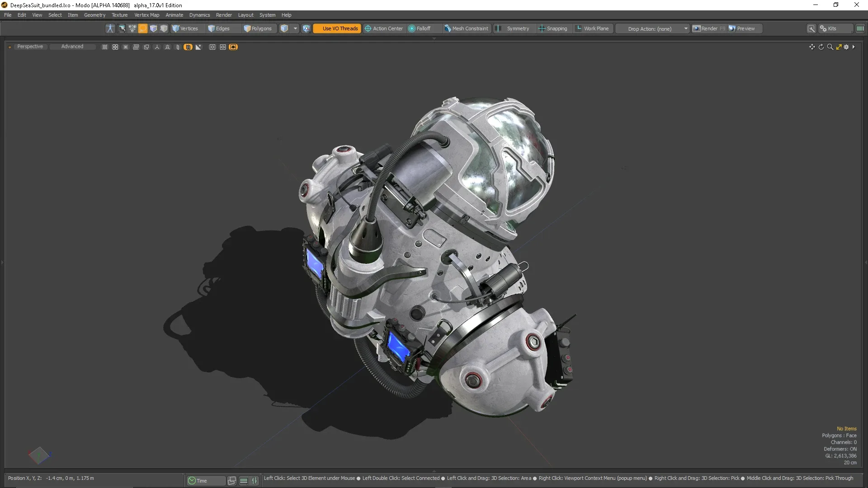
Task: Open the Dynamics menu
Action: [x=199, y=15]
